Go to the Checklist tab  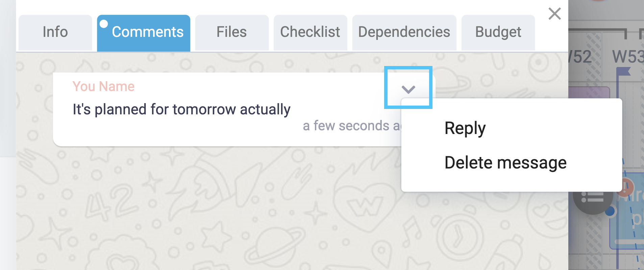click(310, 32)
